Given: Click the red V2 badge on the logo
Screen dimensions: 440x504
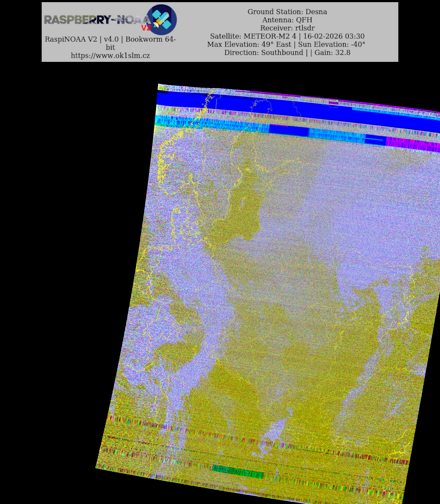Looking at the screenshot, I should pyautogui.click(x=146, y=28).
